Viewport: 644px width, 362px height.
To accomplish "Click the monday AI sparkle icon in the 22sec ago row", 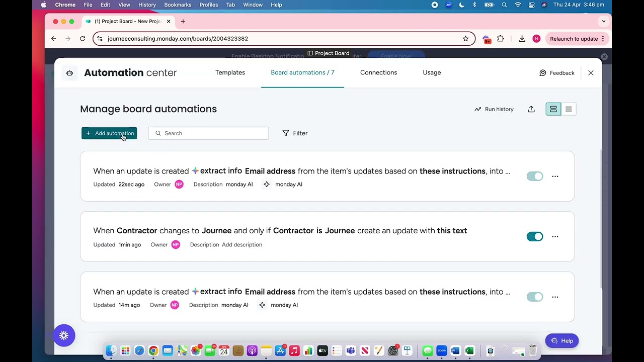I will coord(267,185).
